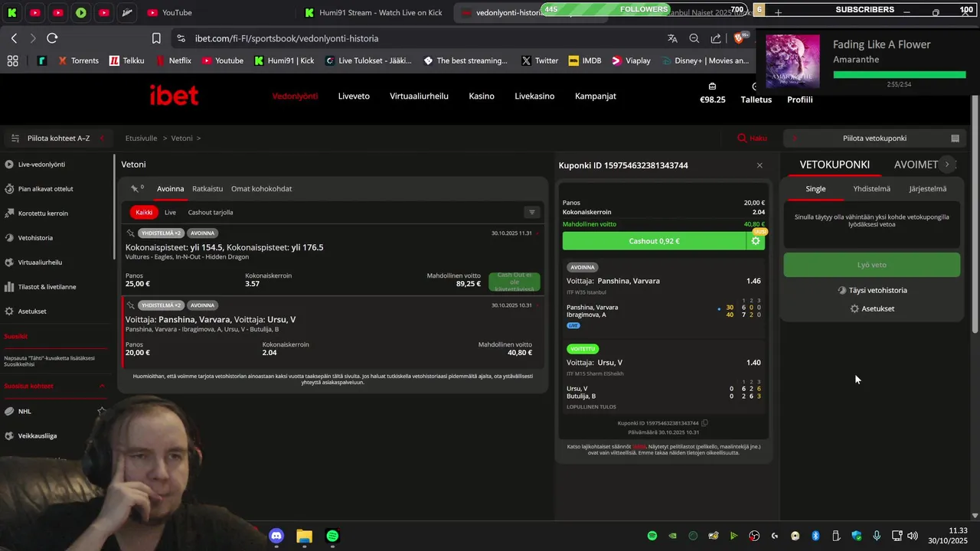Copy the Kuponki ID with copy icon
Screen dimensions: 980x551
pos(704,422)
